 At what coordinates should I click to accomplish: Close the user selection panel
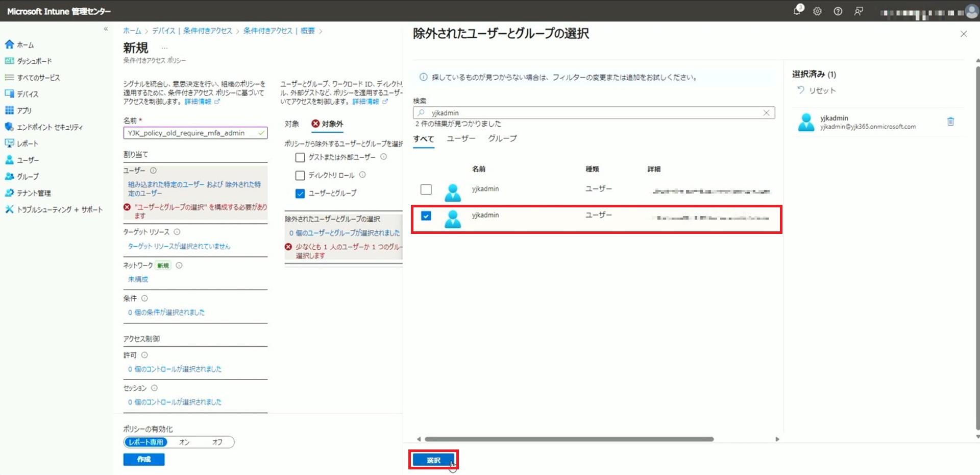click(x=964, y=34)
